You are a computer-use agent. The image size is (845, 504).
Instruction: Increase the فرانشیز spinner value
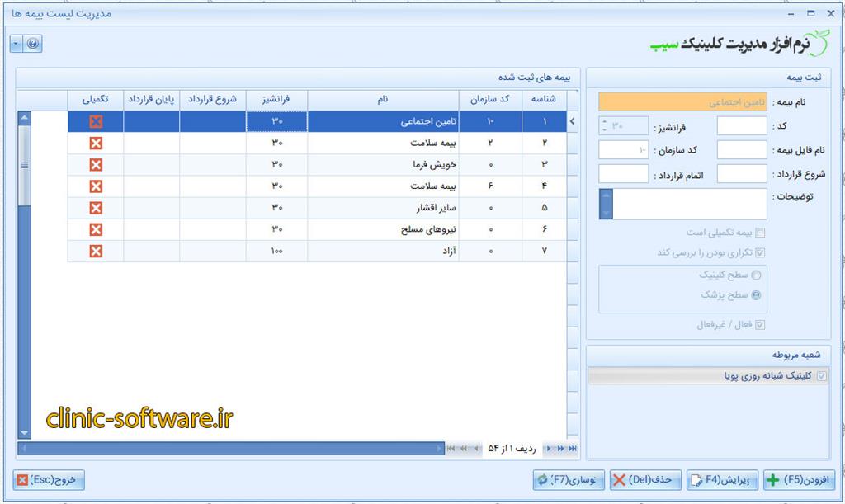tap(605, 123)
